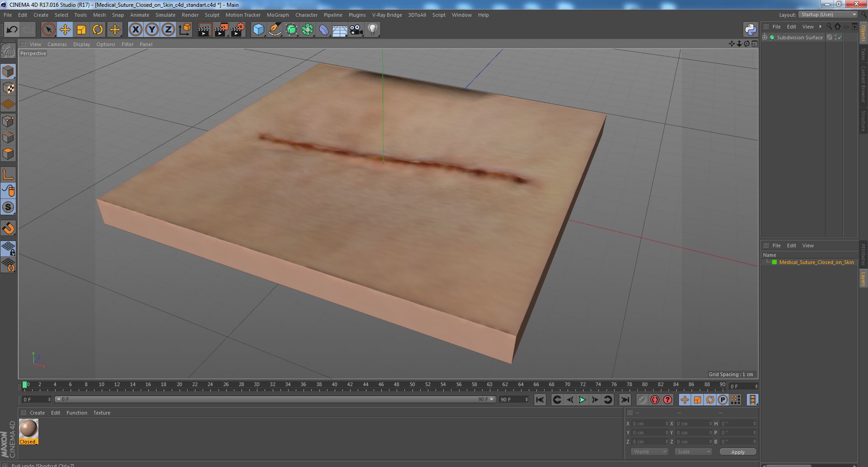Open material manager Texture menu
This screenshot has height=467, width=868.
click(102, 413)
